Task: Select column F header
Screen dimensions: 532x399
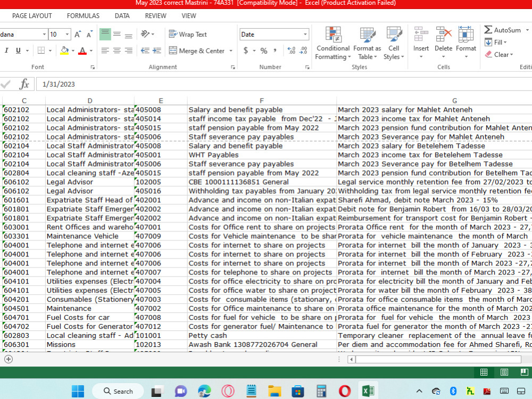Action: pyautogui.click(x=262, y=101)
